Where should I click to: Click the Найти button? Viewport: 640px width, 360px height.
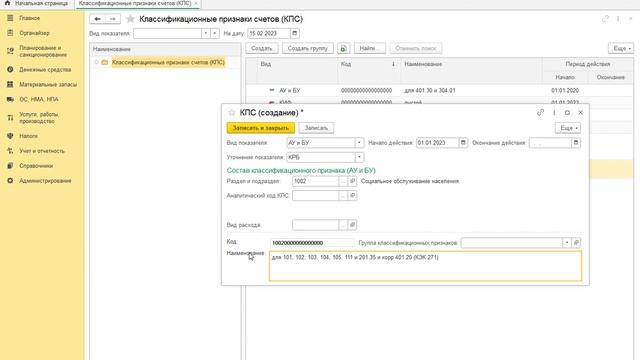point(369,48)
